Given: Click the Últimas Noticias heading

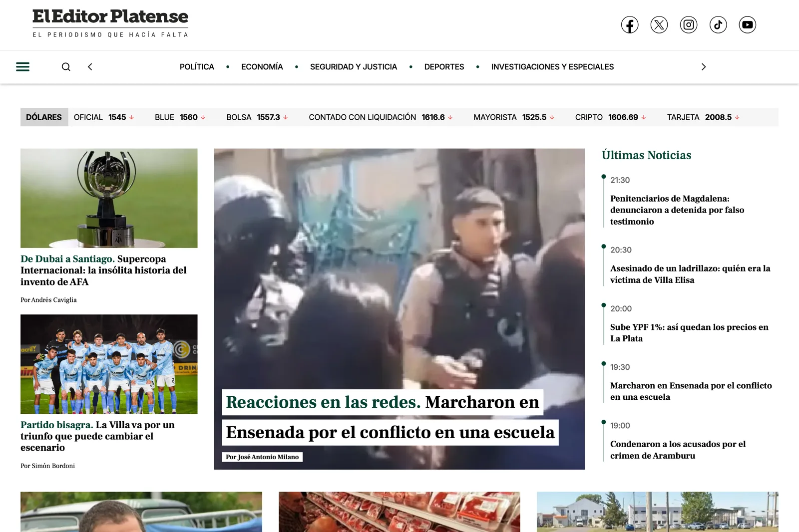Looking at the screenshot, I should (646, 155).
